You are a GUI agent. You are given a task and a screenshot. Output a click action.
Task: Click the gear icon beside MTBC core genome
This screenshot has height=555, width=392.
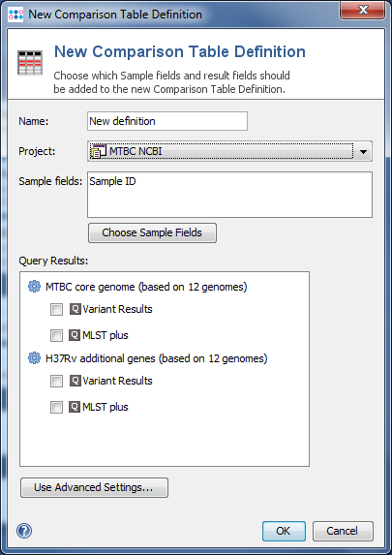[x=34, y=287]
